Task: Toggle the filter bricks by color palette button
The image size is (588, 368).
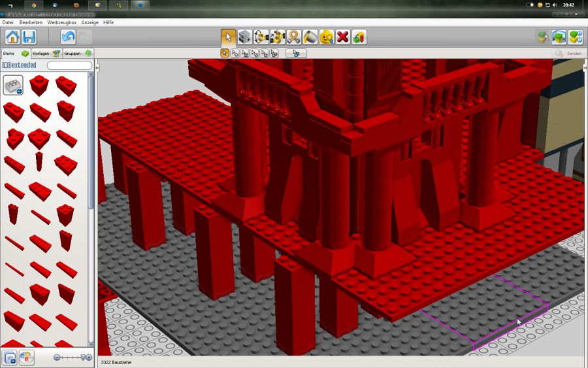Action: click(26, 358)
